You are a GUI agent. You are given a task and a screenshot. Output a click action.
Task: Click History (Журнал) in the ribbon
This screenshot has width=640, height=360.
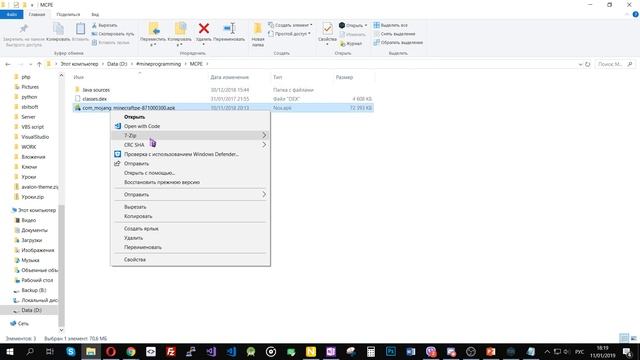point(351,43)
